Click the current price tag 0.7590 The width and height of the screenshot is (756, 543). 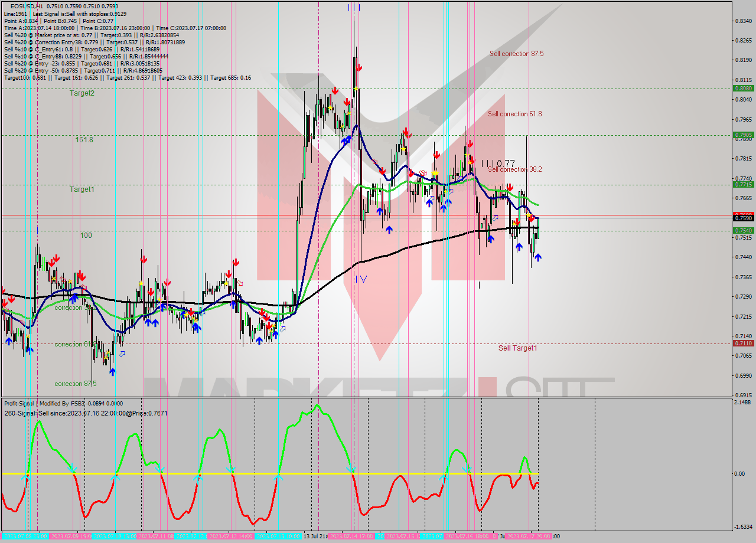[x=743, y=218]
